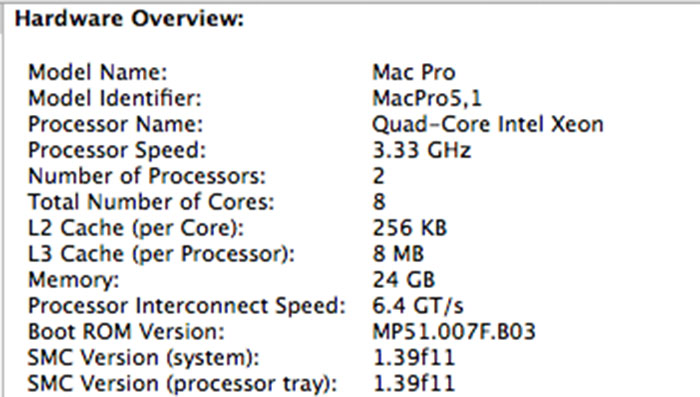The width and height of the screenshot is (700, 397).
Task: Select the 256 KB L2 cache value
Action: (x=409, y=228)
